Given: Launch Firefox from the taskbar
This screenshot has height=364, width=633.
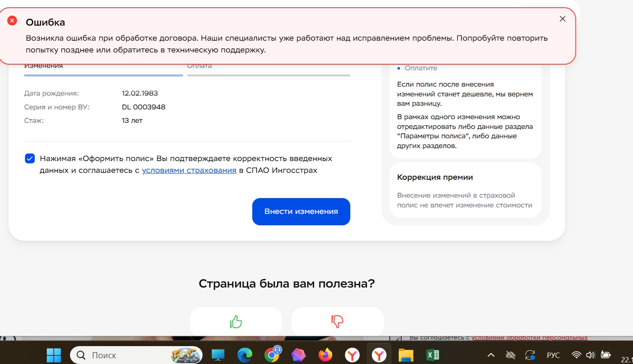Looking at the screenshot, I should pyautogui.click(x=325, y=355).
